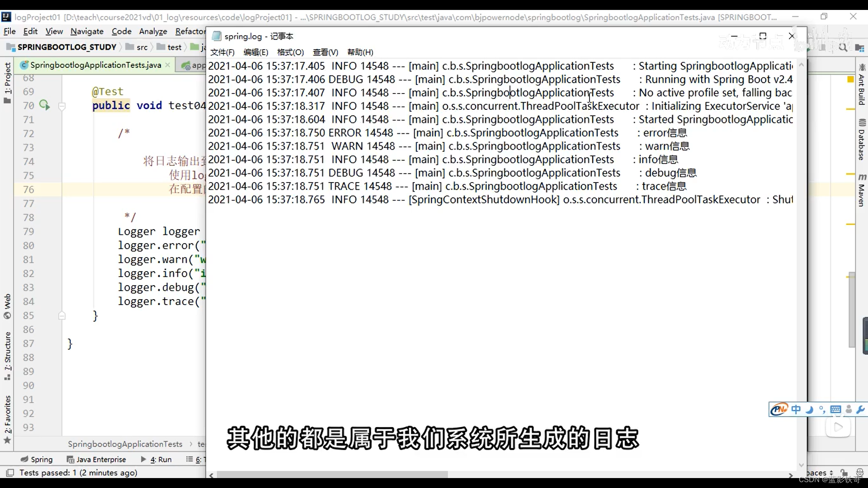Click Notepad vertical scrollbar down arrow
The image size is (868, 488).
coord(801,465)
